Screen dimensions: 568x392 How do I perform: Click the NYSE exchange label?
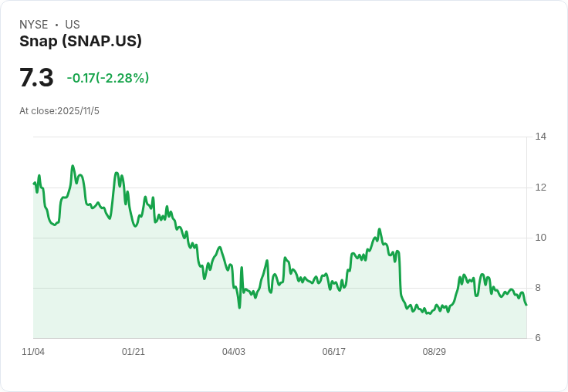click(x=34, y=25)
